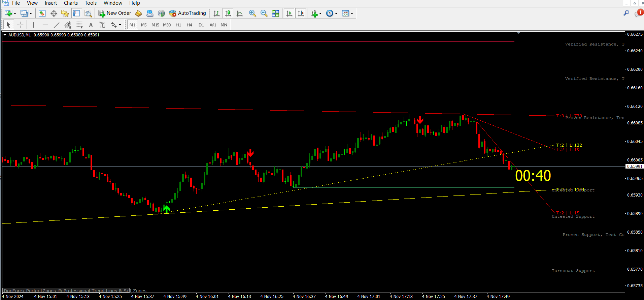Pick the Arrows drawing tool

[114, 25]
